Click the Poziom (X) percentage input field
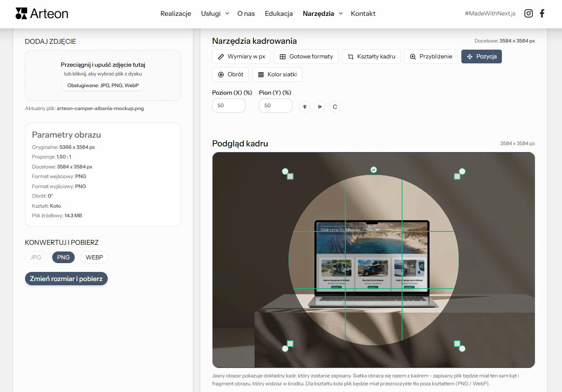 [x=228, y=106]
